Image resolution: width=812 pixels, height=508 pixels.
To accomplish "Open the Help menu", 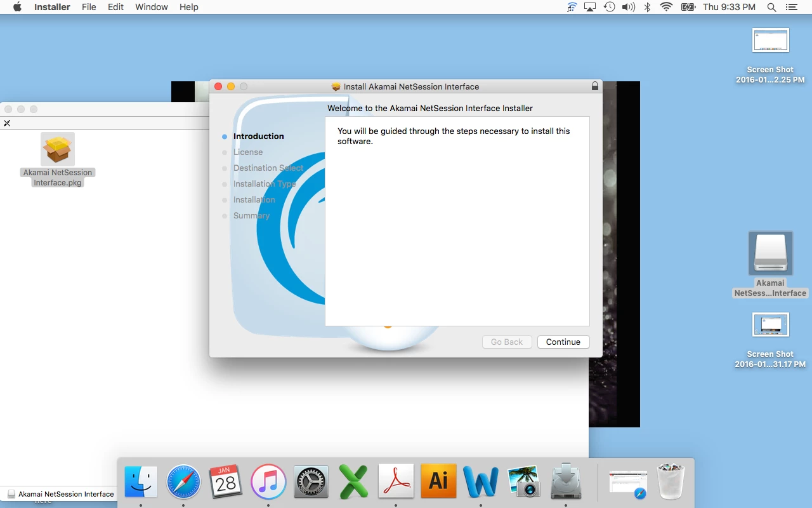I will point(189,7).
